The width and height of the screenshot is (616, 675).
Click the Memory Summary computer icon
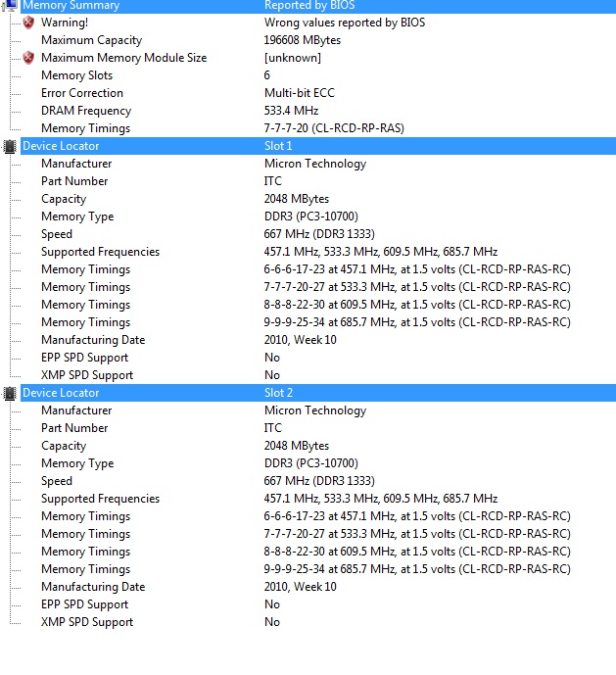10,6
